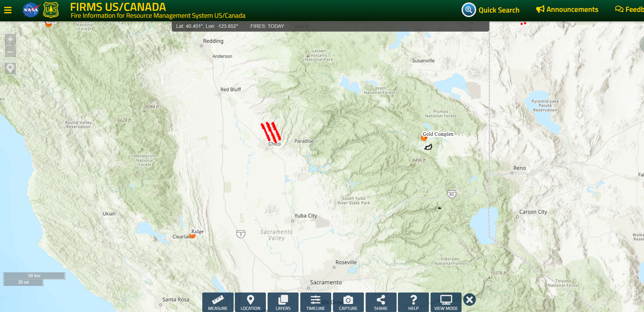Click the US Forest Service logo
Image resolution: width=644 pixels, height=312 pixels.
pyautogui.click(x=51, y=10)
